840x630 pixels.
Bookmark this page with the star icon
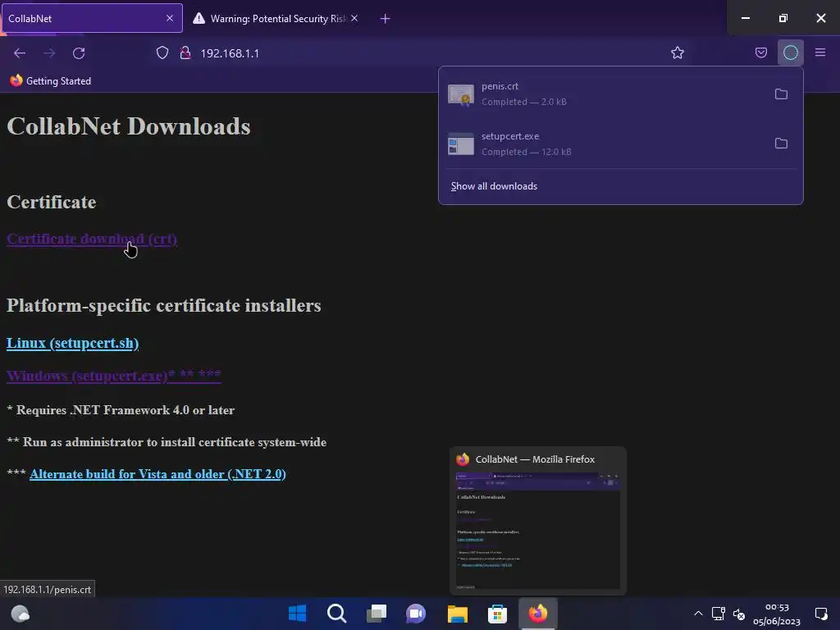click(677, 52)
